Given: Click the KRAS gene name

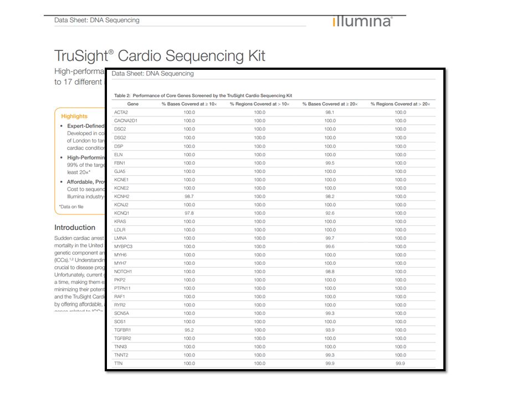Looking at the screenshot, I should tap(120, 221).
